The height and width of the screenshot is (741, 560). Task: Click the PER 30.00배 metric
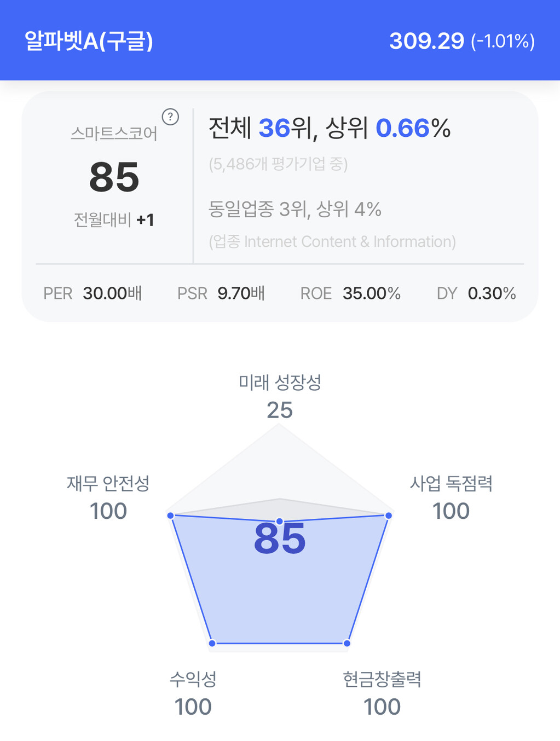93,293
